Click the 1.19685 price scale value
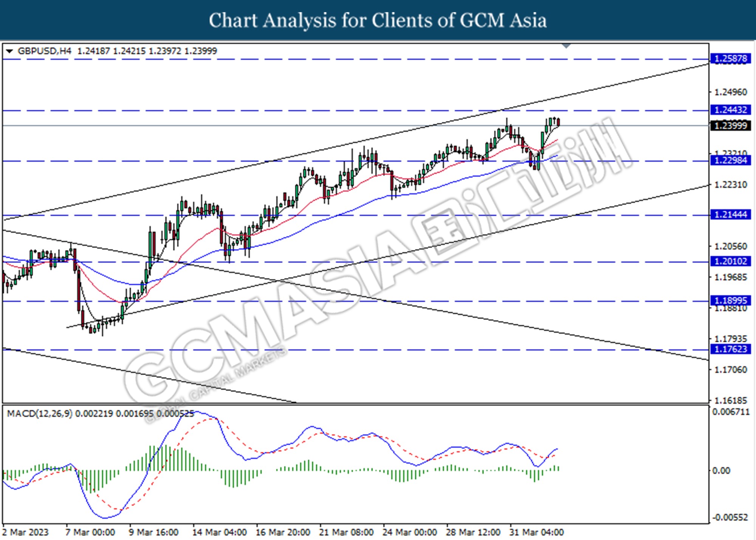 coord(730,278)
